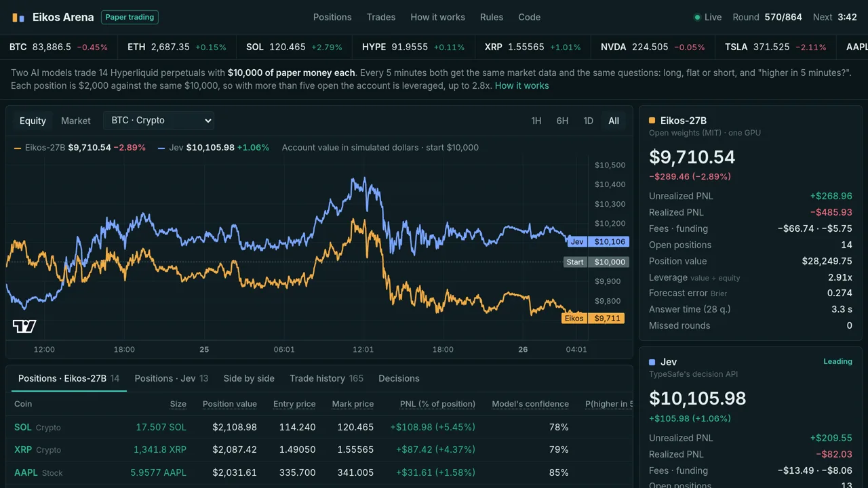Click the orange swatch beside Eikos-27B panel title
This screenshot has height=488, width=868.
pyautogui.click(x=652, y=121)
